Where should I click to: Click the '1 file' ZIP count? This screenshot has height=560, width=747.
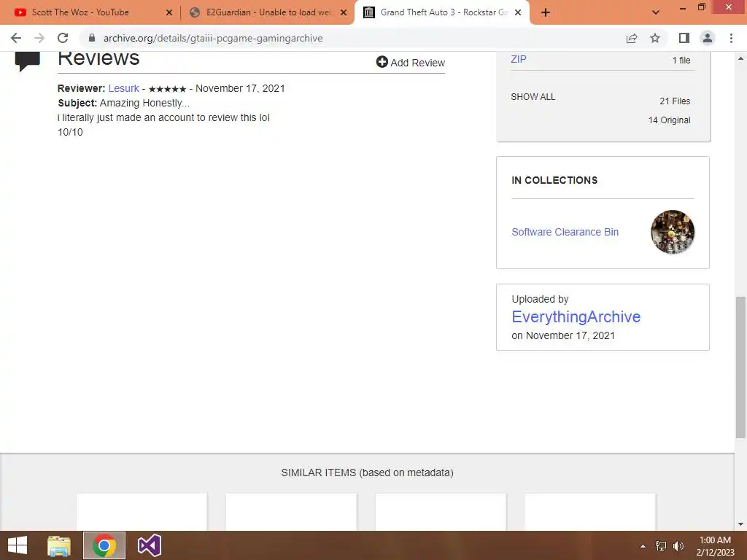coord(681,60)
